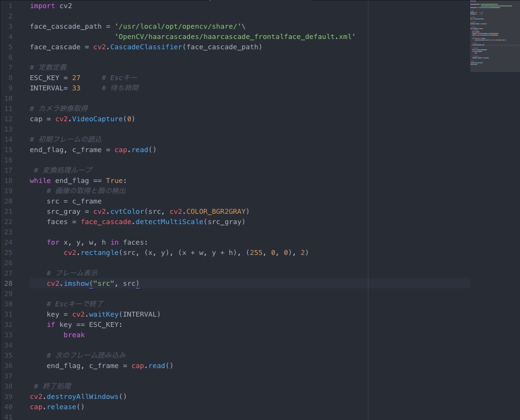Viewport: 520px width, 420px height.
Task: Click release on line 40
Action: 61,407
